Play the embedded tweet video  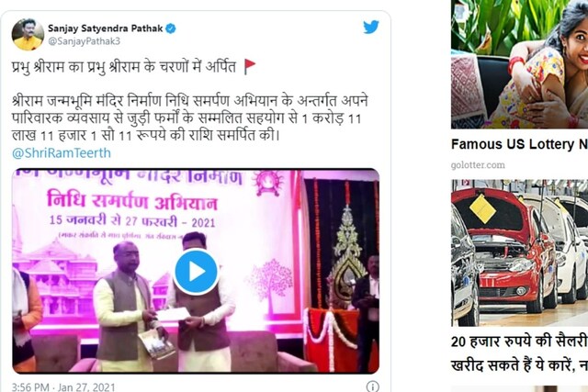click(196, 272)
